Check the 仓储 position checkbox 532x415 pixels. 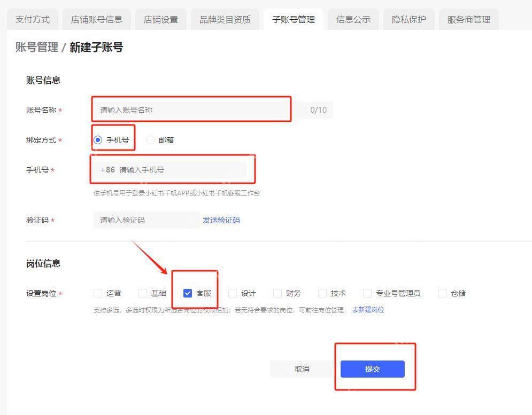pyautogui.click(x=442, y=293)
